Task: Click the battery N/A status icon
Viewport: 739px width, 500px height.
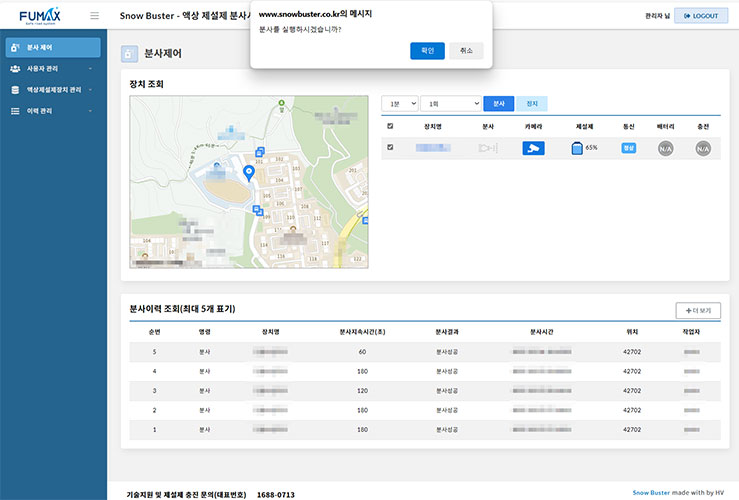Action: (x=665, y=148)
